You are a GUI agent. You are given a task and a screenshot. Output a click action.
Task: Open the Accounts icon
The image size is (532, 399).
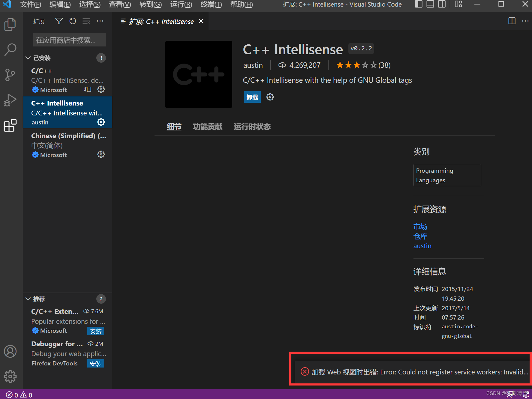tap(10, 351)
